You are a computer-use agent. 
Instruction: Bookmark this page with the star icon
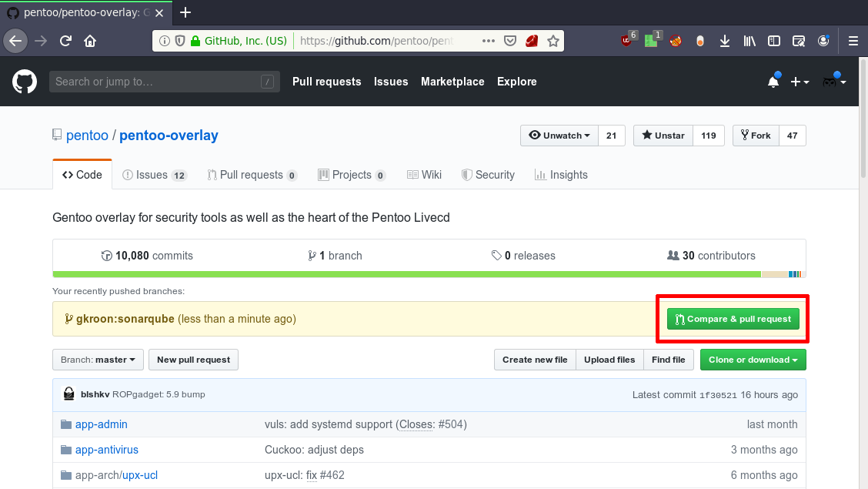point(553,41)
